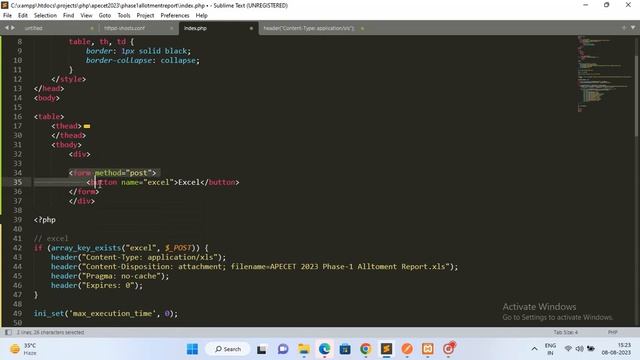Open the orange Postman taskbar icon
640x360 pixels.
(407, 349)
